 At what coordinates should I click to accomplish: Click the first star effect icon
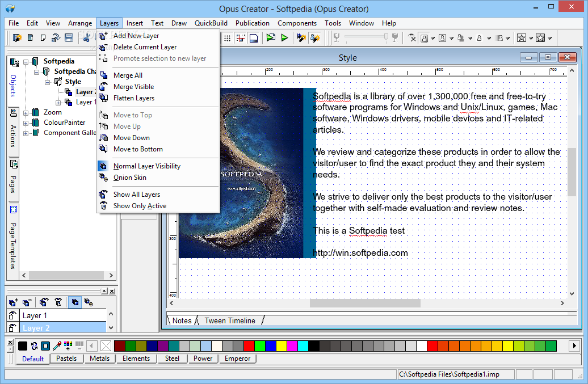(522, 38)
